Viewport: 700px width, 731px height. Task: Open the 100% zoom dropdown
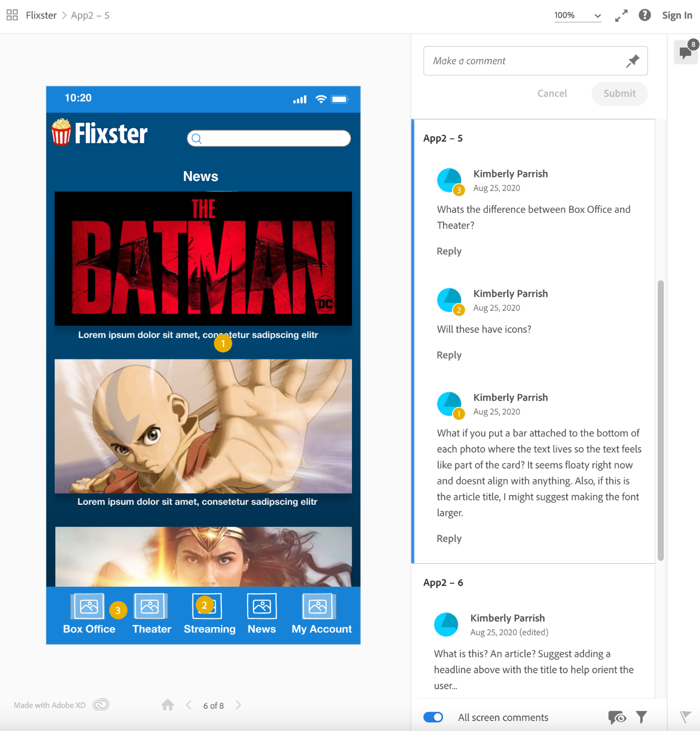577,16
